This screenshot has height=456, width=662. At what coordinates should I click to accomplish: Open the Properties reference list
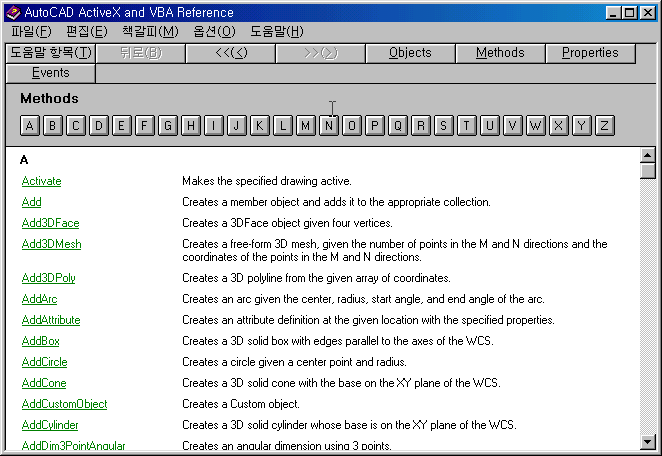pyautogui.click(x=590, y=53)
